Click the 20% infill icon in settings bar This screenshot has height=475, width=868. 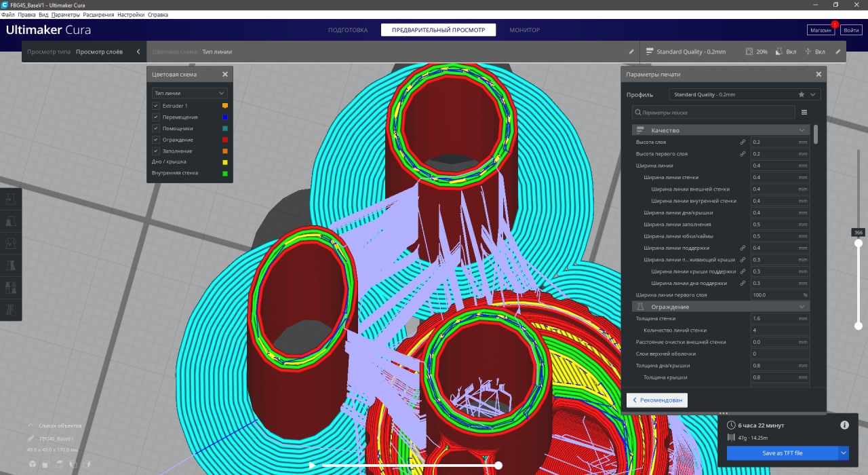pyautogui.click(x=749, y=52)
